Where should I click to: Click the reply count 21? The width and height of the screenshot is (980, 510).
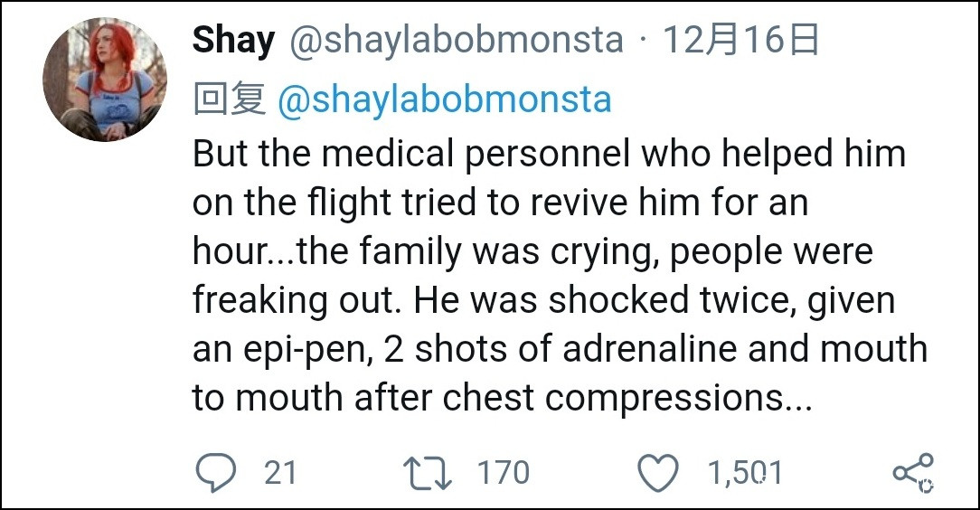click(x=280, y=472)
